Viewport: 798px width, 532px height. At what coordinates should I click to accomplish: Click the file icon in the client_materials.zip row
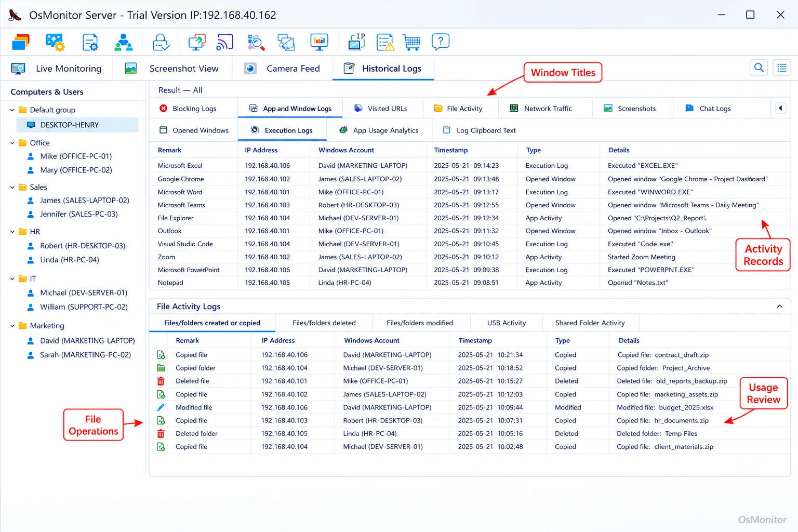point(161,447)
